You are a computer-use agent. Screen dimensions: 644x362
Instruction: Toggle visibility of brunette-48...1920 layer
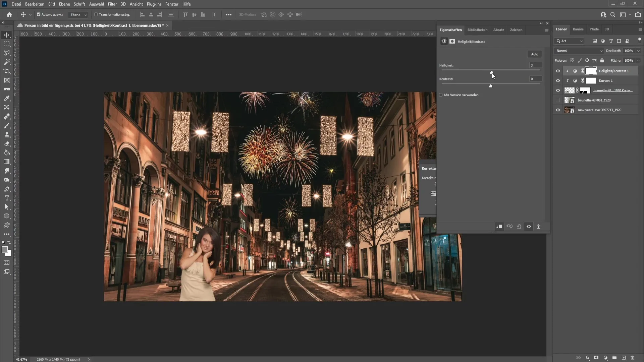pyautogui.click(x=558, y=100)
